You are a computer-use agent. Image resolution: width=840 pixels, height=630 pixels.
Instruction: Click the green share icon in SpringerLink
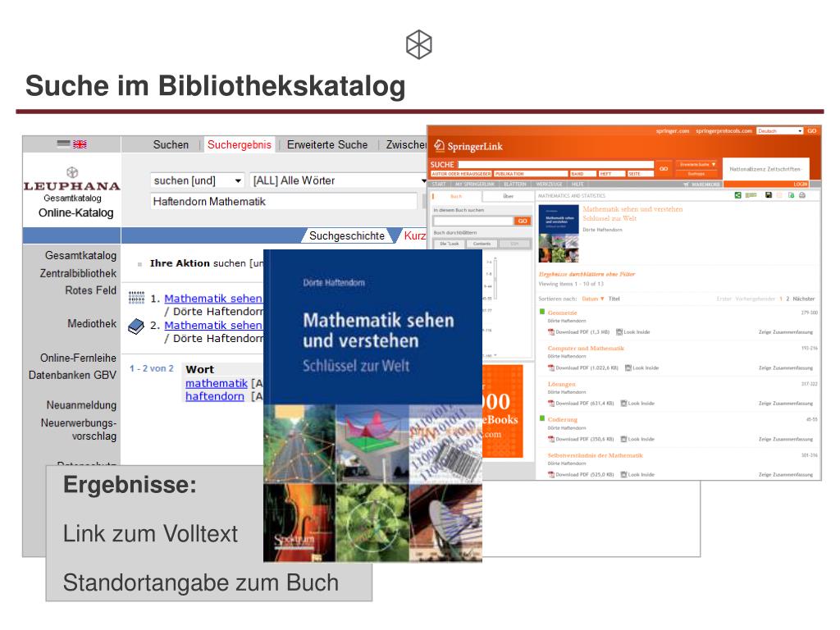pos(737,195)
